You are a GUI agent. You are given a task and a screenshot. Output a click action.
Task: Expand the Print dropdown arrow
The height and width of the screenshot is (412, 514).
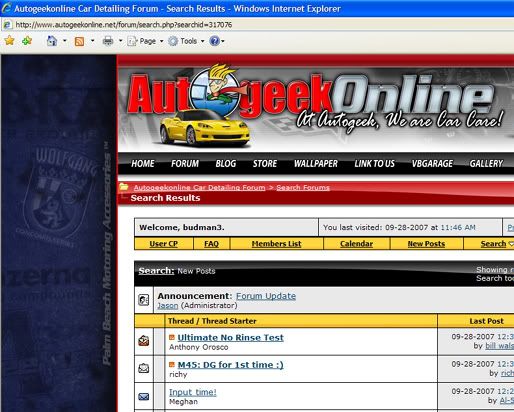tap(120, 41)
